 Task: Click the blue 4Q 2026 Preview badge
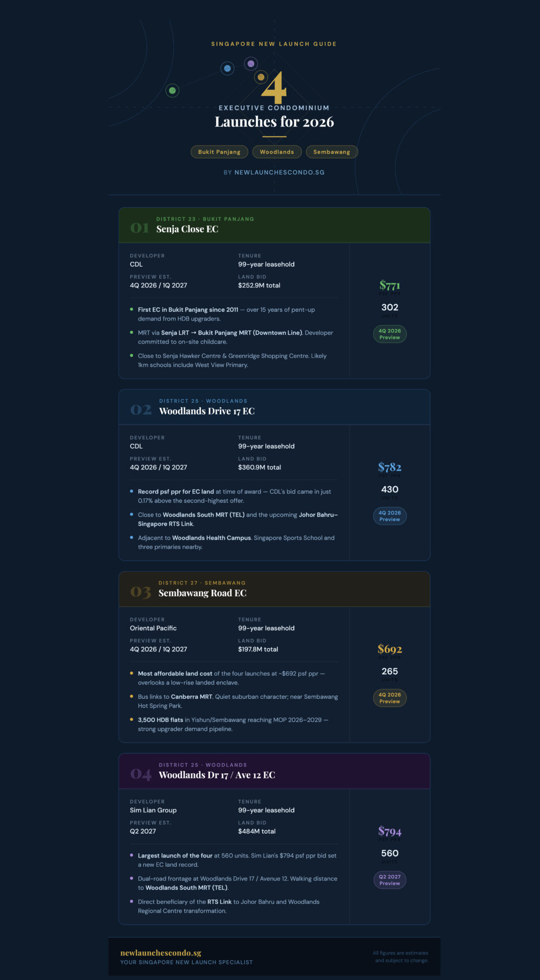pos(390,516)
